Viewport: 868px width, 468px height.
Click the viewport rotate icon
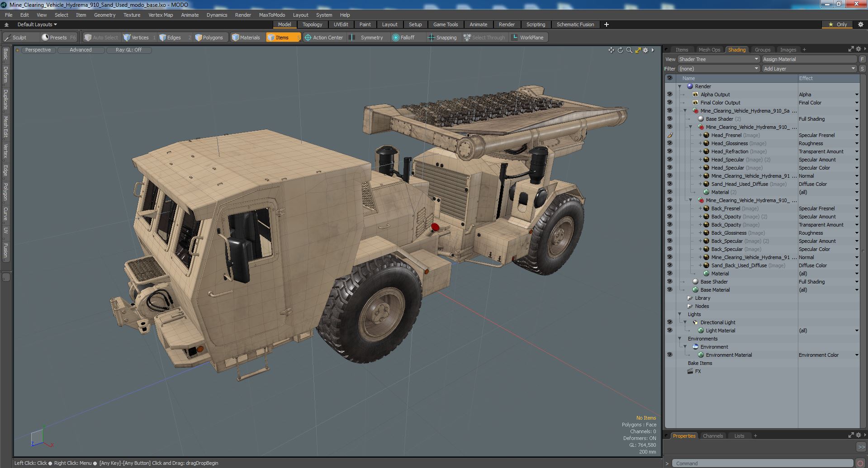(620, 50)
